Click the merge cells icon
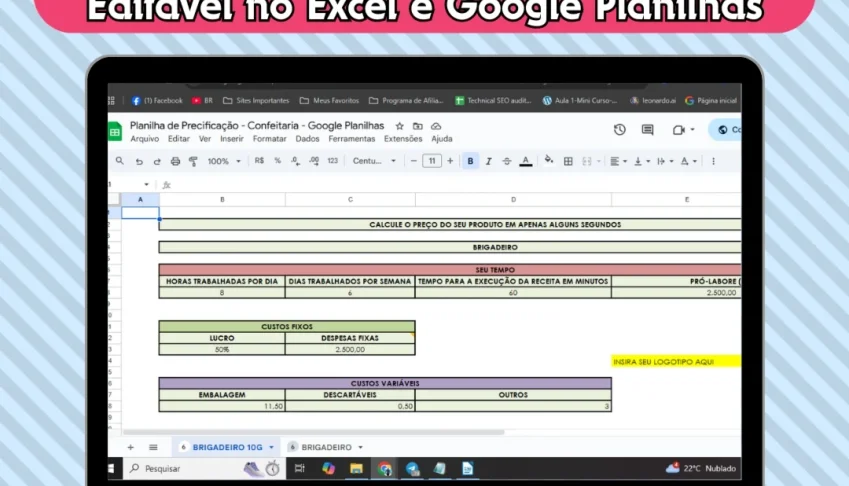This screenshot has height=486, width=849. (x=586, y=161)
